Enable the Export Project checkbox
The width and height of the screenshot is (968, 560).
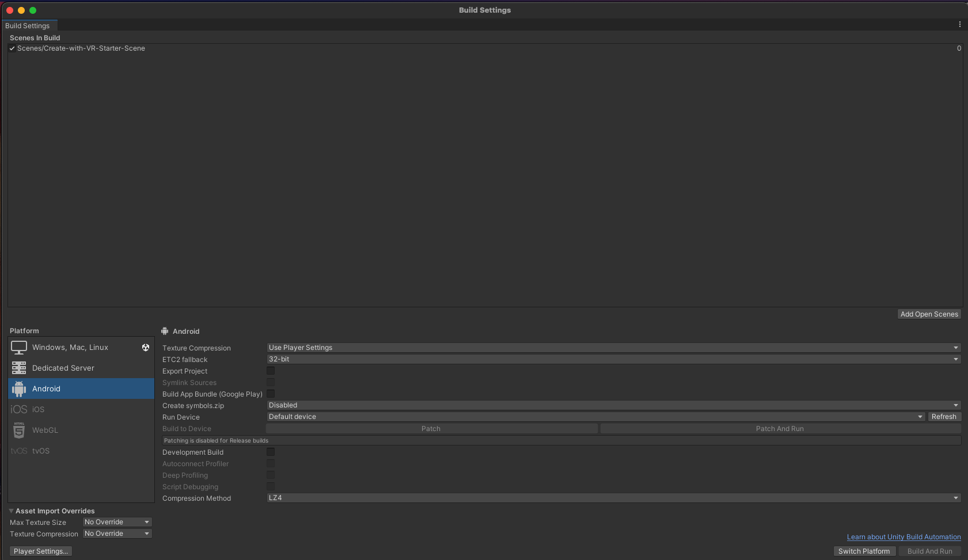pyautogui.click(x=271, y=371)
